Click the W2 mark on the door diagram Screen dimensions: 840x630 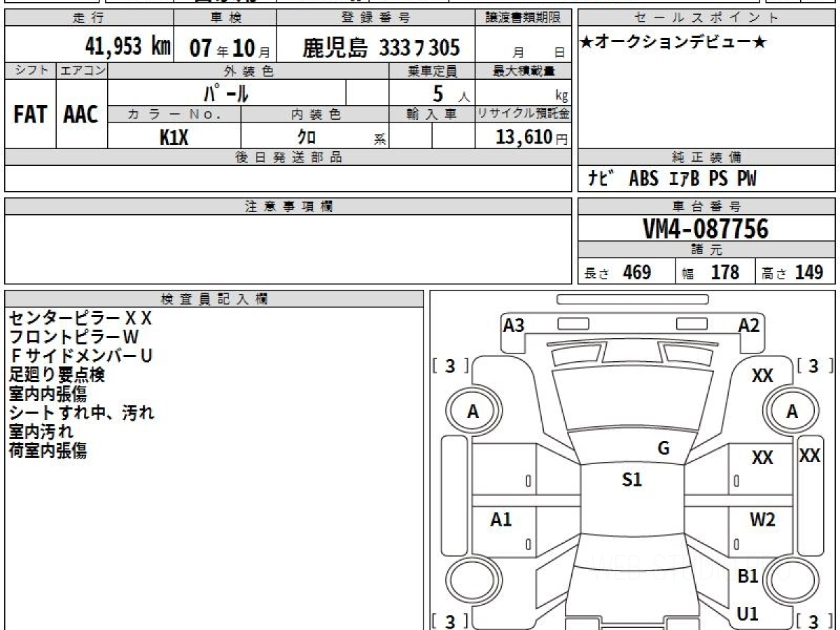pos(762,519)
